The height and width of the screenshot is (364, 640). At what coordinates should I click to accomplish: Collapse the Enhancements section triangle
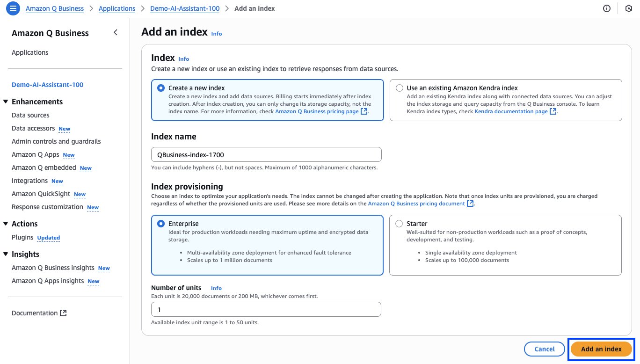(x=6, y=102)
